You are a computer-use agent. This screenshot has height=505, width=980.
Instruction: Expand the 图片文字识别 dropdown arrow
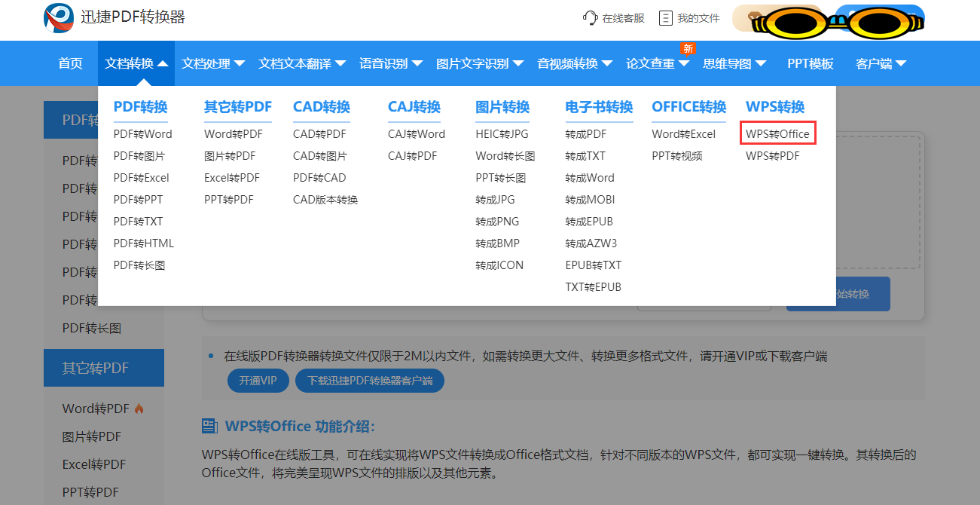point(518,64)
